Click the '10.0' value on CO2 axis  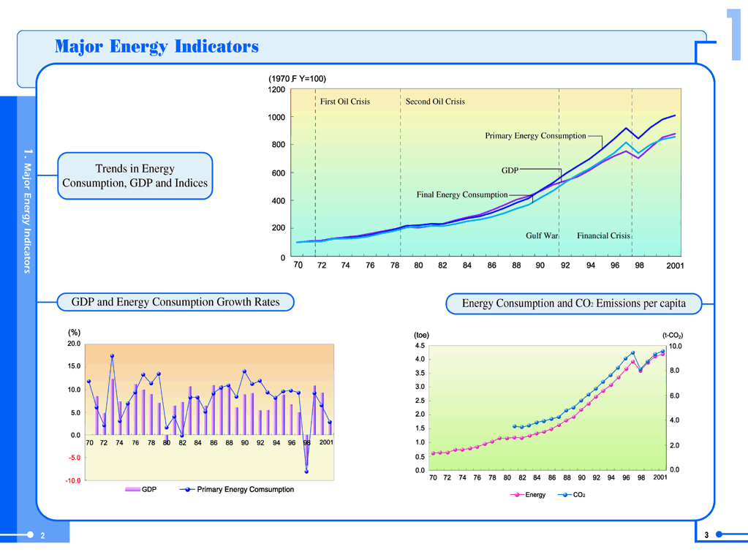click(676, 347)
